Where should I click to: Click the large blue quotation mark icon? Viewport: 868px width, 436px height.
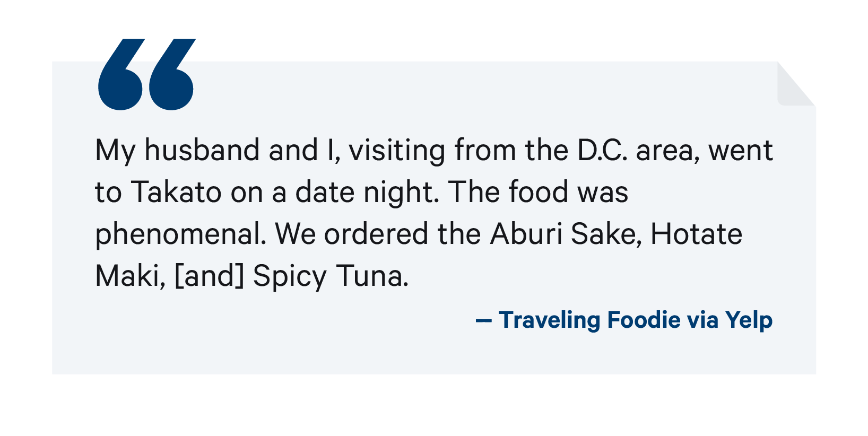pyautogui.click(x=147, y=74)
